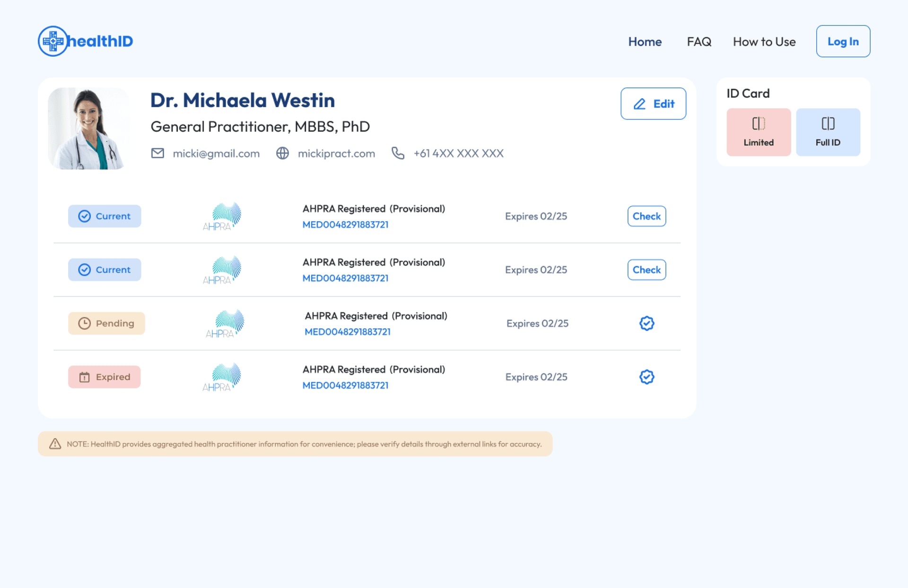The height and width of the screenshot is (588, 908).
Task: Open the FAQ page
Action: [699, 42]
